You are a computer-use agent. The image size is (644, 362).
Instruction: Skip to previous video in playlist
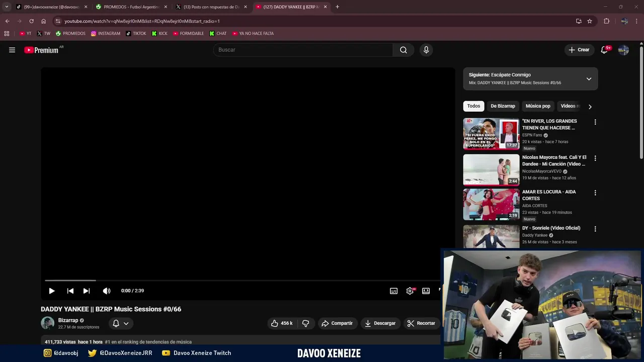70,291
